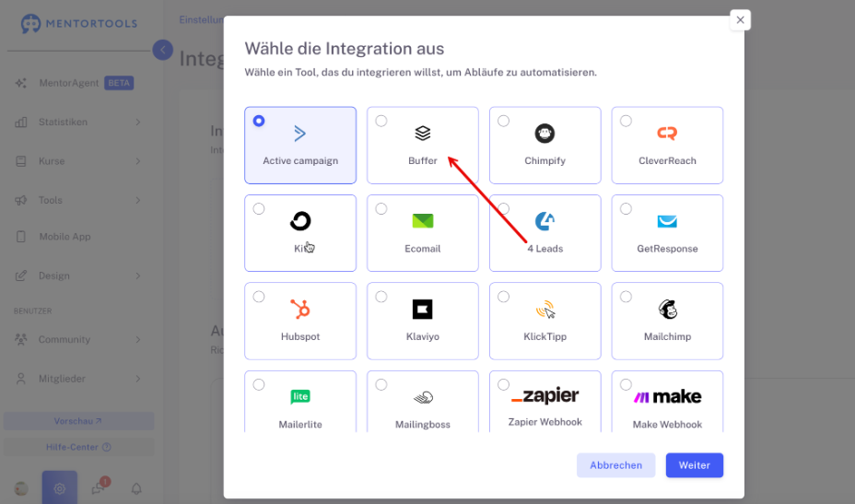Viewport: 855px width, 504px height.
Task: Expand the Mitglieder menu chevron
Action: (138, 379)
